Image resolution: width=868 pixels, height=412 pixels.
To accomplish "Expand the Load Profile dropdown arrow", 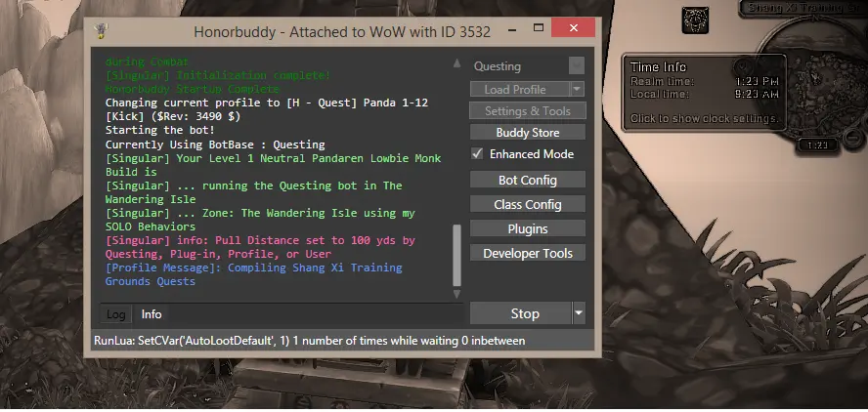I will click(577, 89).
